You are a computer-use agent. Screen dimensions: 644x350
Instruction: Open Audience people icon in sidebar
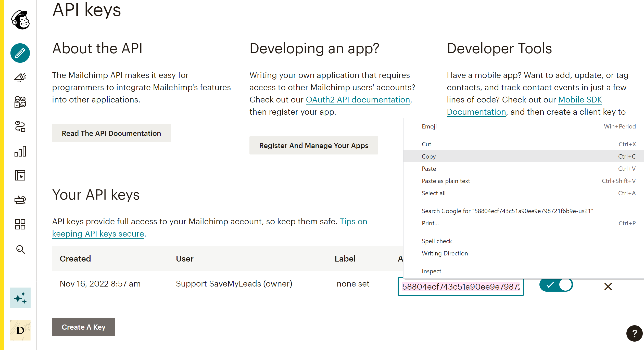20,102
